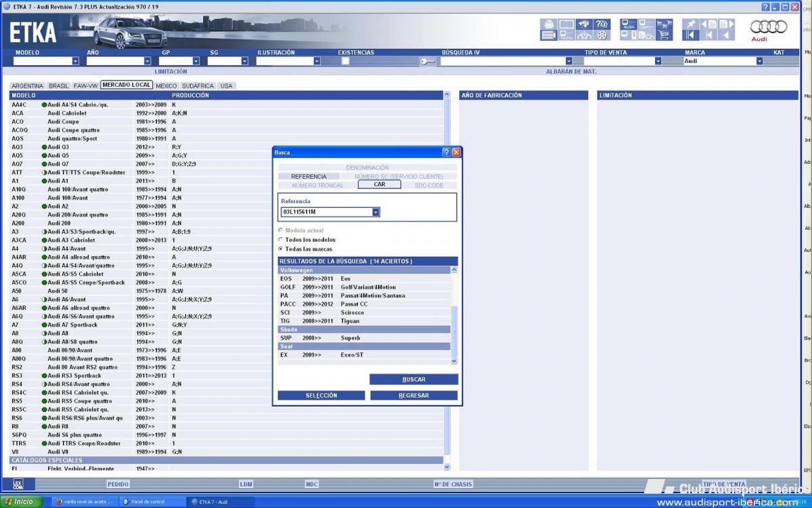Click the people and car icon
Screen dimensions: 812x508
585,35
